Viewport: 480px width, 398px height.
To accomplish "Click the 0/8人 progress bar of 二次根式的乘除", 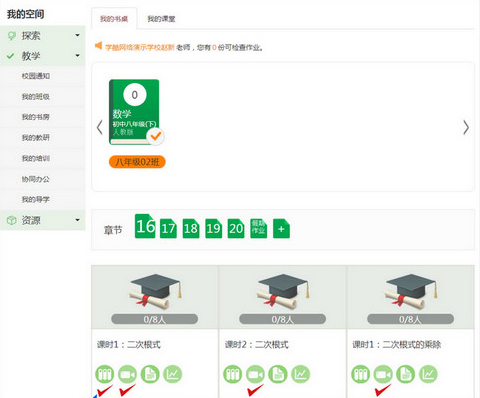I will point(410,319).
